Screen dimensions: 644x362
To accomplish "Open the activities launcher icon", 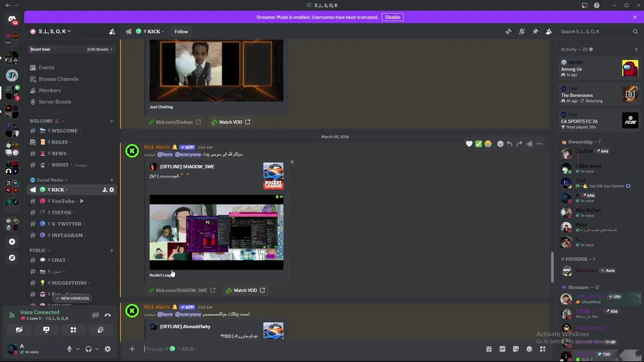I will coord(73,330).
